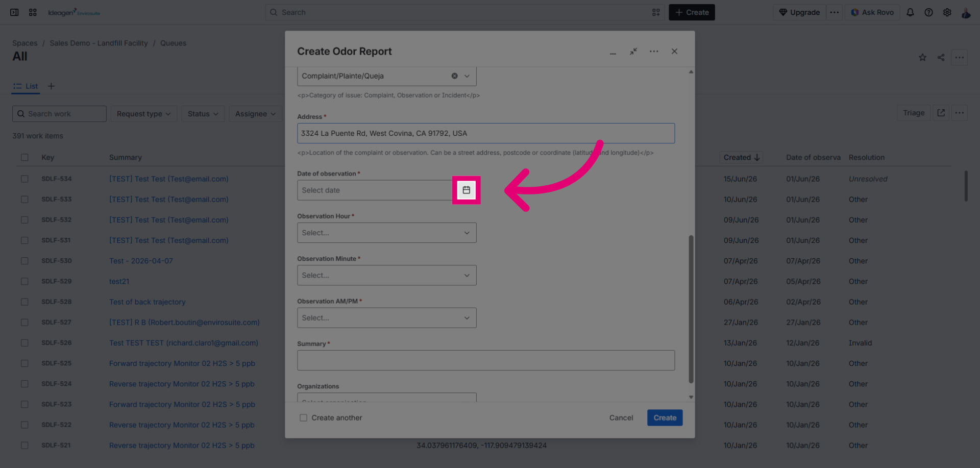The width and height of the screenshot is (980, 468).
Task: Click into the Address field
Action: pos(486,133)
